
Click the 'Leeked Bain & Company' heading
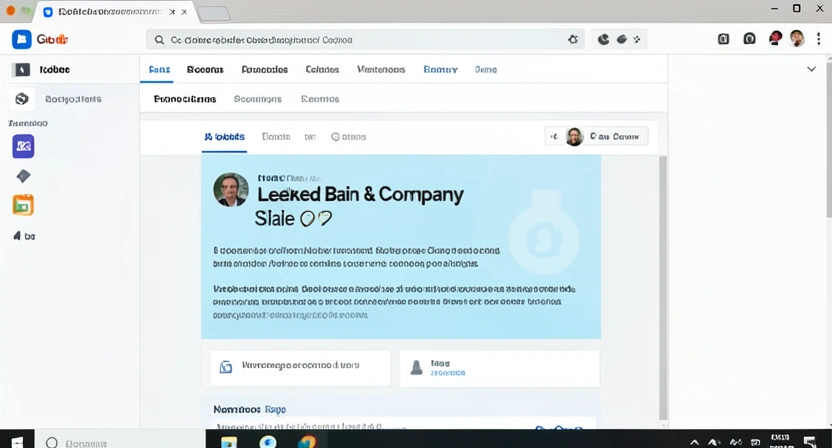360,194
